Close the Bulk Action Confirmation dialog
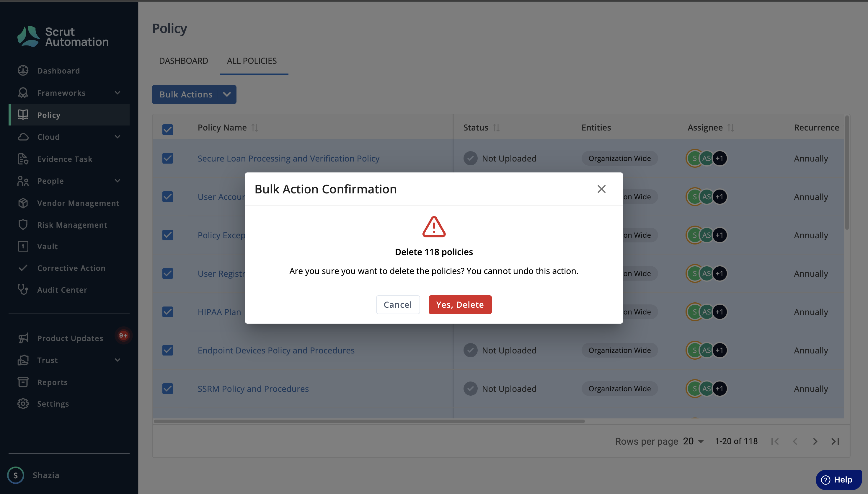The image size is (868, 494). (x=601, y=189)
